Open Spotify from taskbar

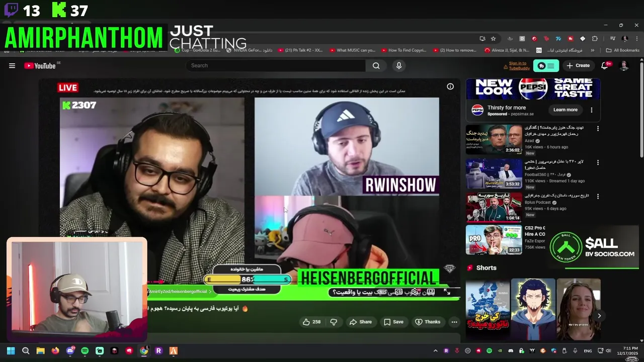click(x=85, y=351)
